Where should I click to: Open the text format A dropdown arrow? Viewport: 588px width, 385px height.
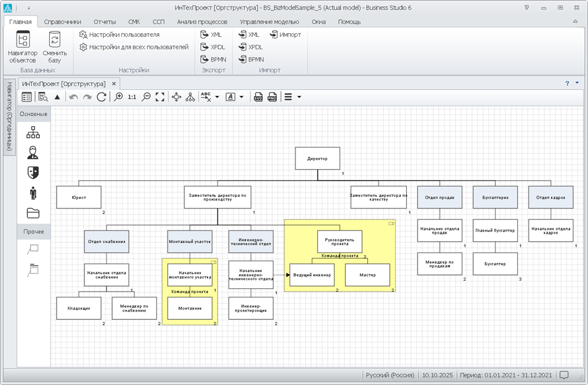(242, 97)
